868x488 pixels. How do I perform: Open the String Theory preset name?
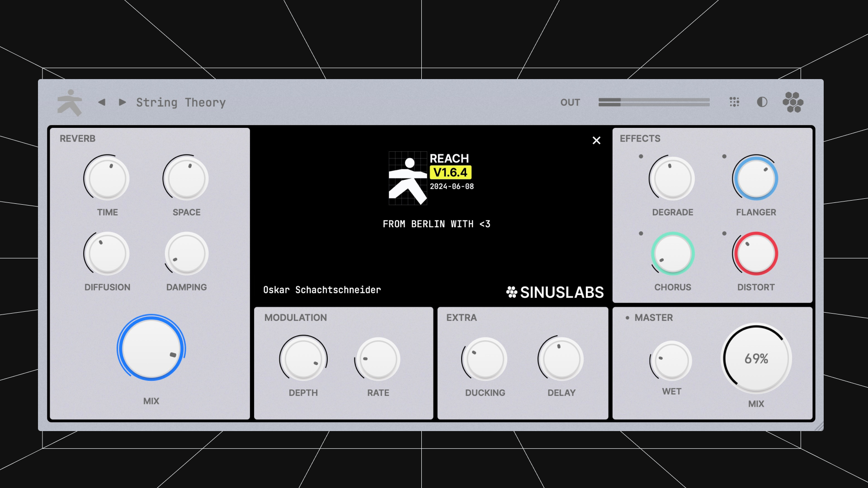[181, 103]
